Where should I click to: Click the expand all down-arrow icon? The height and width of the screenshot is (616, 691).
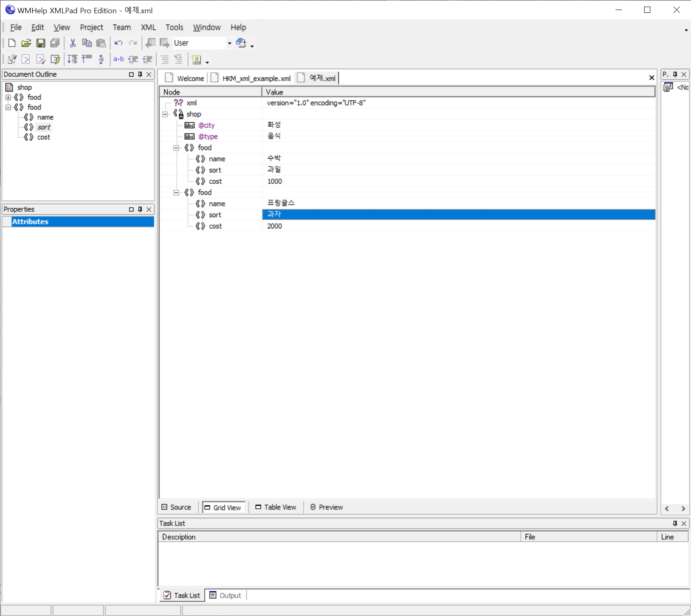coord(73,59)
